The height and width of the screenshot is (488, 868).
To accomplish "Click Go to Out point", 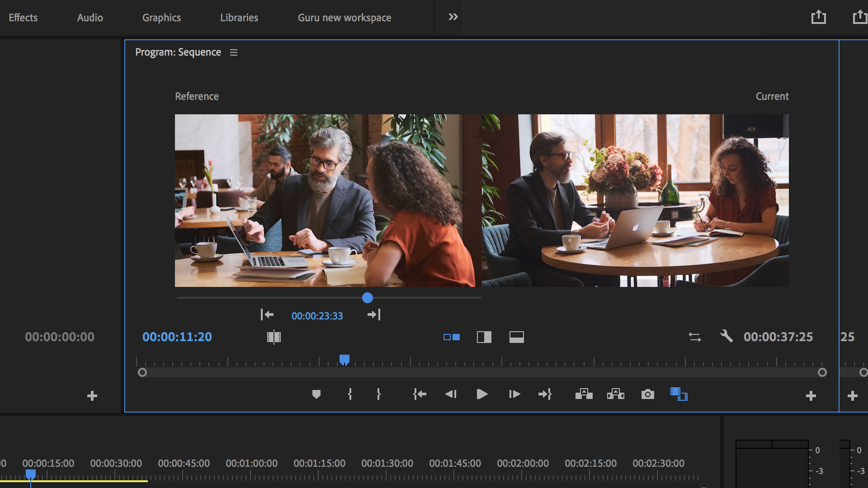I will click(x=545, y=394).
